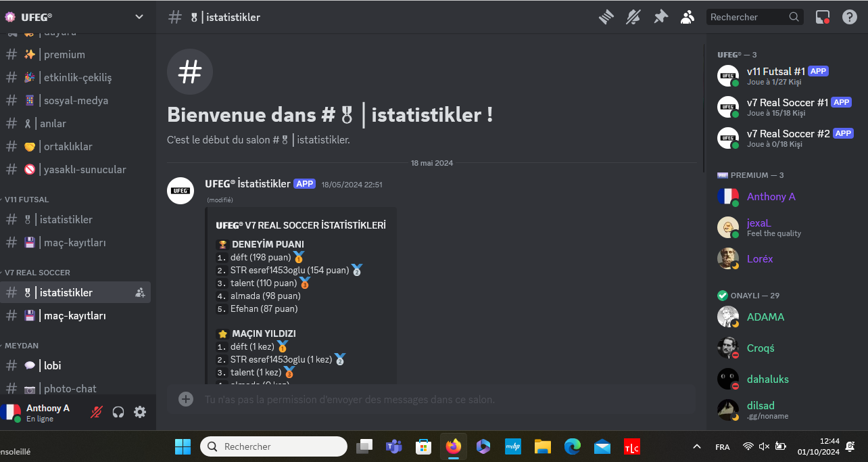Image resolution: width=868 pixels, height=462 pixels.
Task: Select the ortaklıklar channel
Action: point(68,146)
